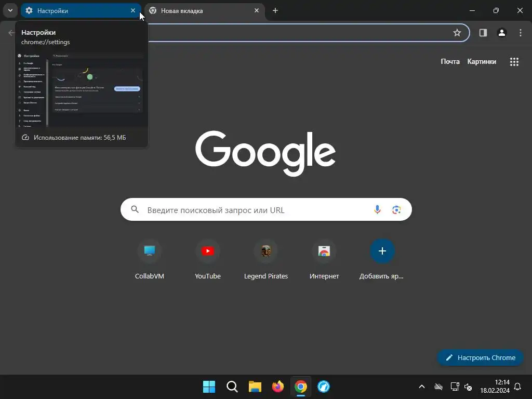Click the Настроить Chrome button

[x=480, y=357]
